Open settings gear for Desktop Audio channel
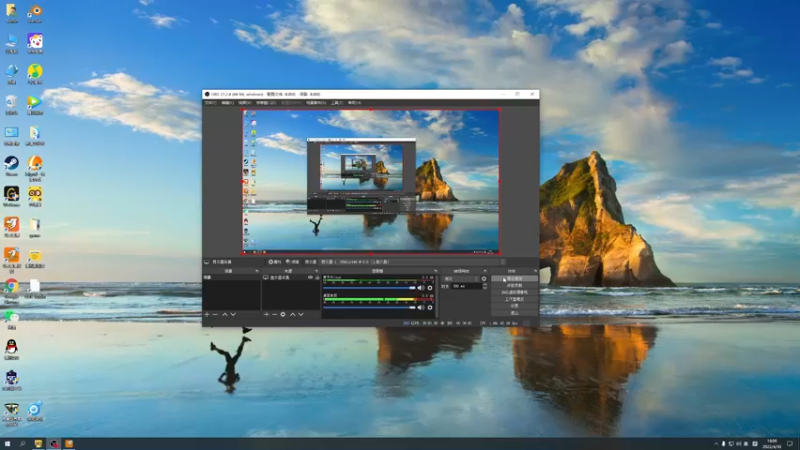800x450 pixels. [x=430, y=307]
